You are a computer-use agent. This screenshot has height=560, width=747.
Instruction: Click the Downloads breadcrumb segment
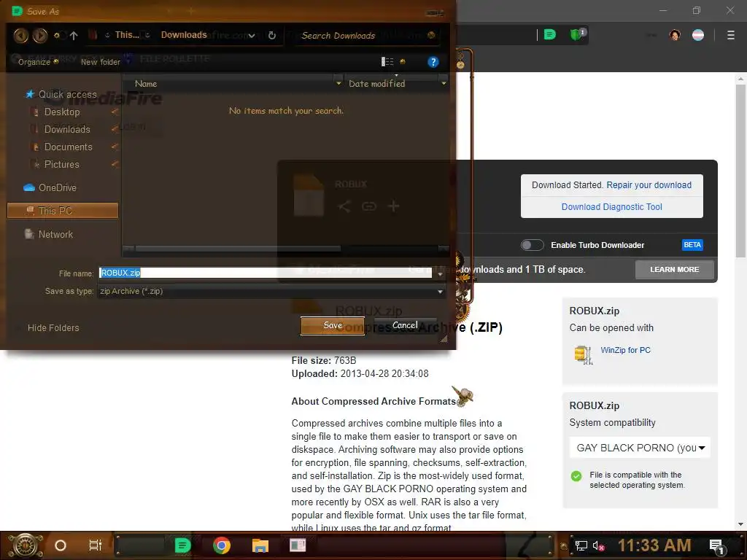(x=184, y=35)
